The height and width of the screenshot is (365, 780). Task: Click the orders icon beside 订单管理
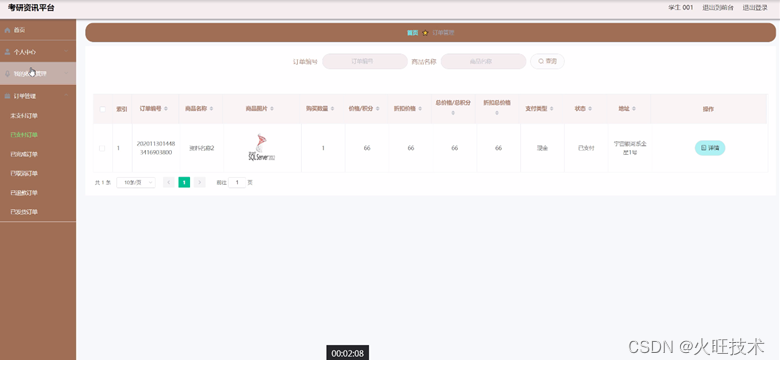pyautogui.click(x=7, y=96)
